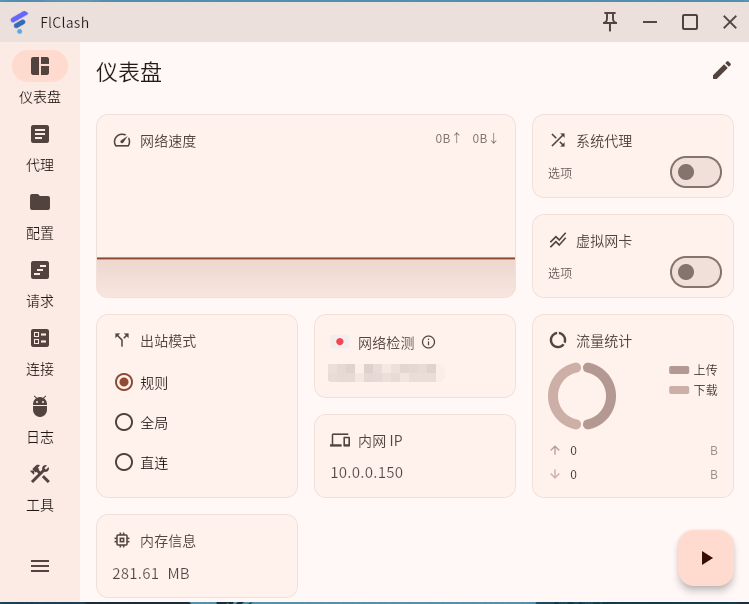
Task: Expand the sidebar with the hamburger menu
Action: point(40,566)
